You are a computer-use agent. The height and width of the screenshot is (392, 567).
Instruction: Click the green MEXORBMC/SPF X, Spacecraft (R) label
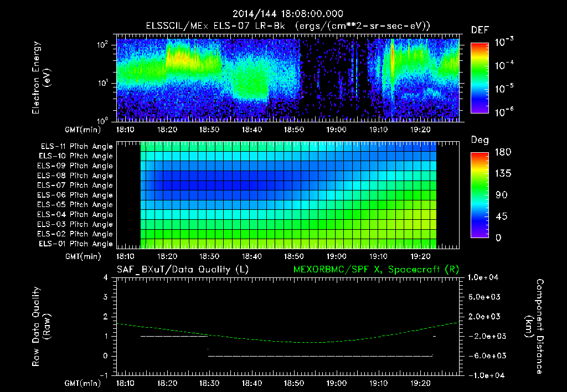click(x=376, y=270)
